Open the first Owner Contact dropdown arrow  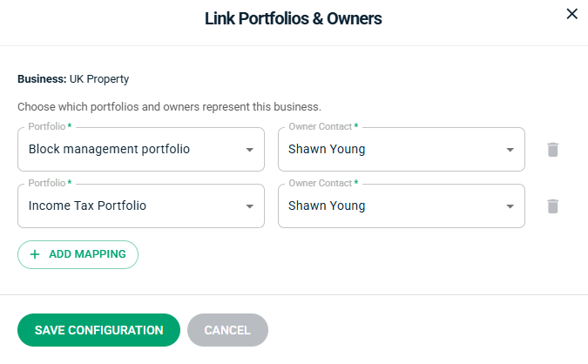(510, 150)
